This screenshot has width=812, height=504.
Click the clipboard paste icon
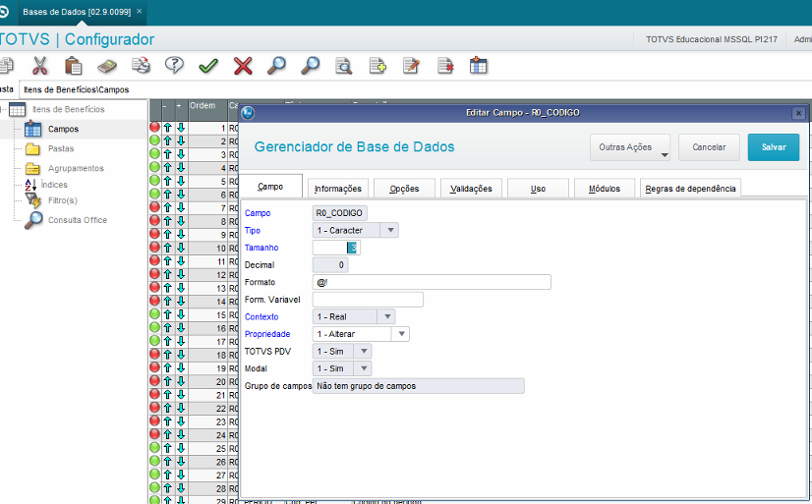click(x=73, y=66)
